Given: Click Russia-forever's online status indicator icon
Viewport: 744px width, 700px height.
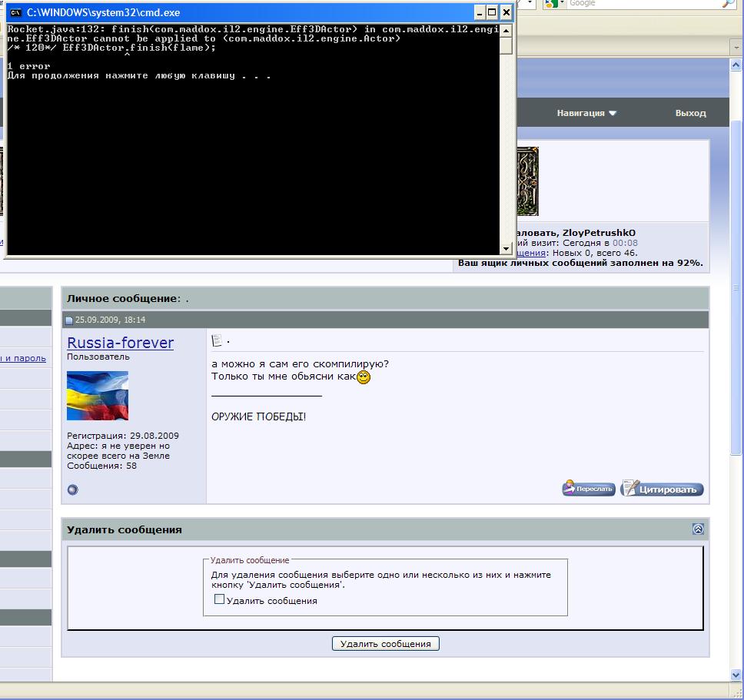Looking at the screenshot, I should (72, 489).
